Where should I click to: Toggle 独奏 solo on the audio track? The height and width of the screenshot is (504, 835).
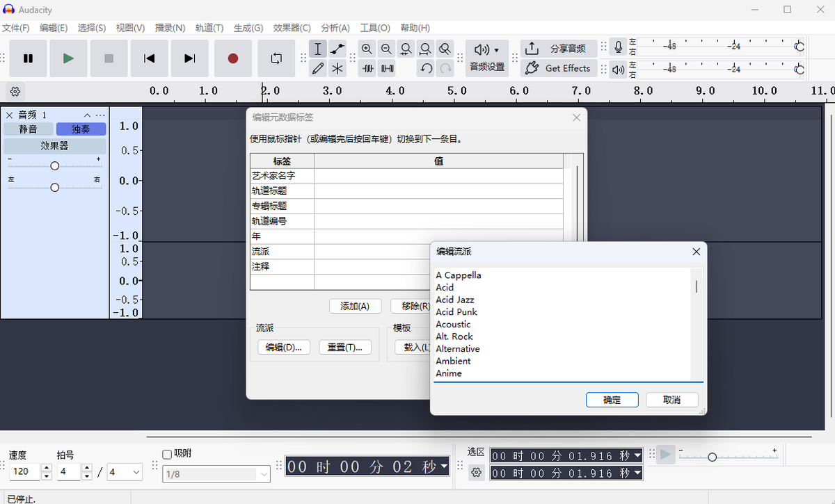[x=81, y=129]
